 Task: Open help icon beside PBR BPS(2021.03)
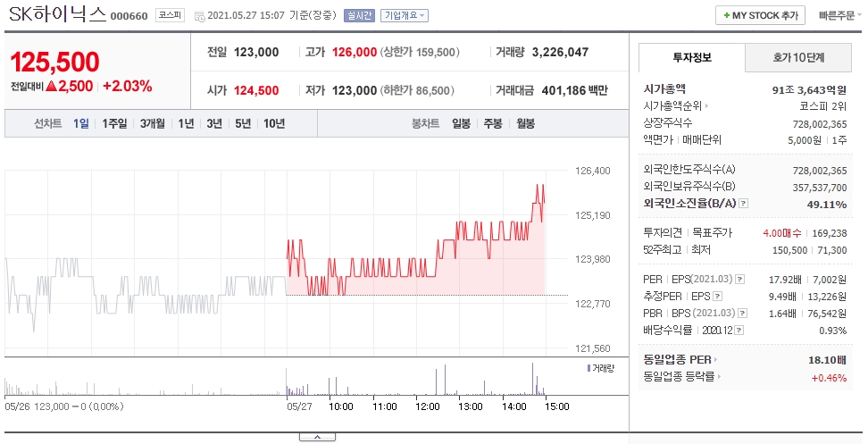744,314
